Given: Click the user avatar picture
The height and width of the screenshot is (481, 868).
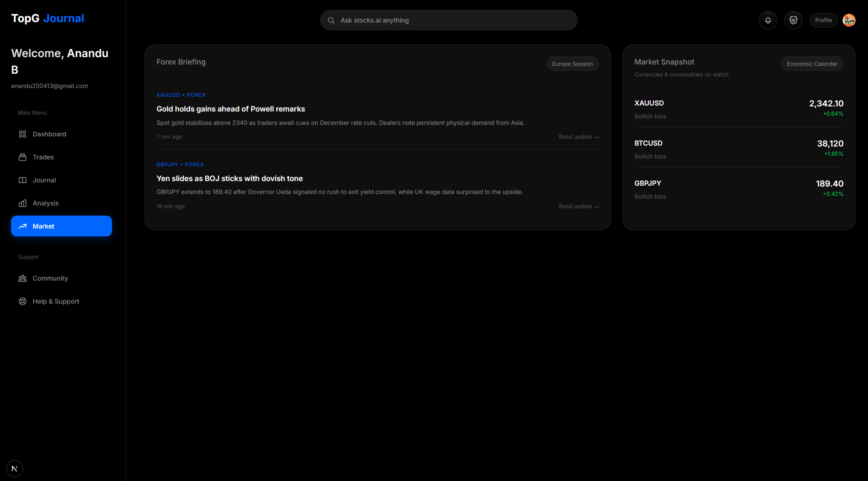Looking at the screenshot, I should [x=849, y=20].
